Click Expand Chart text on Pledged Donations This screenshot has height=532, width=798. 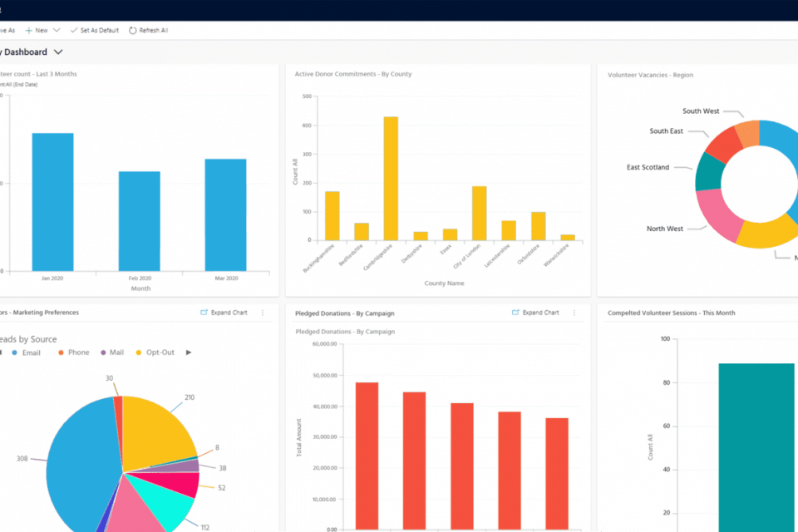540,313
